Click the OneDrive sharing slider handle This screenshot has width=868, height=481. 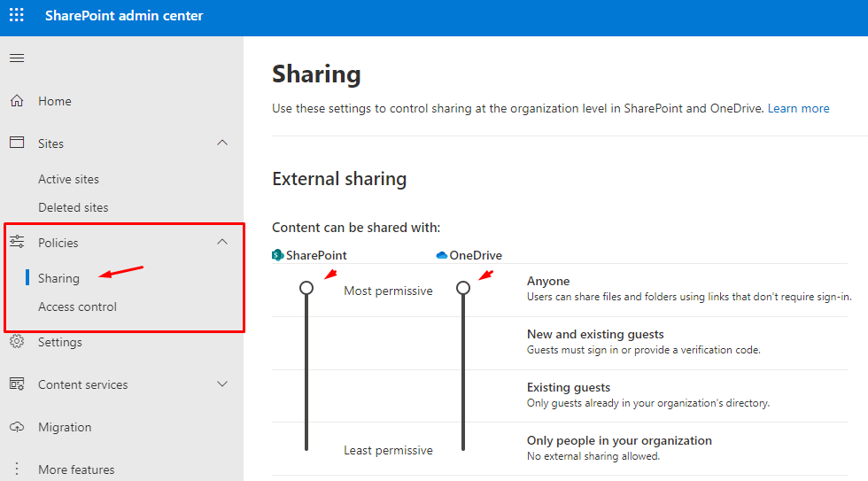(x=463, y=288)
